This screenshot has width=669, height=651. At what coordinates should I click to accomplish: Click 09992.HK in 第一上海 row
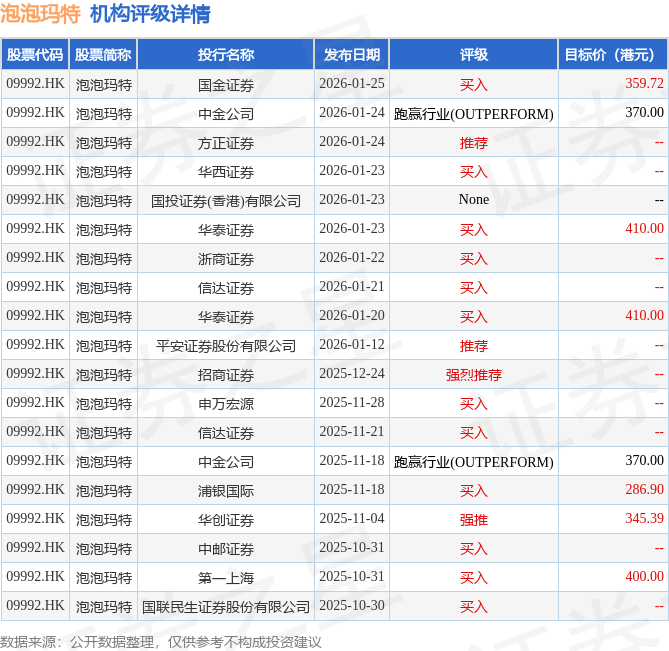pos(35,576)
